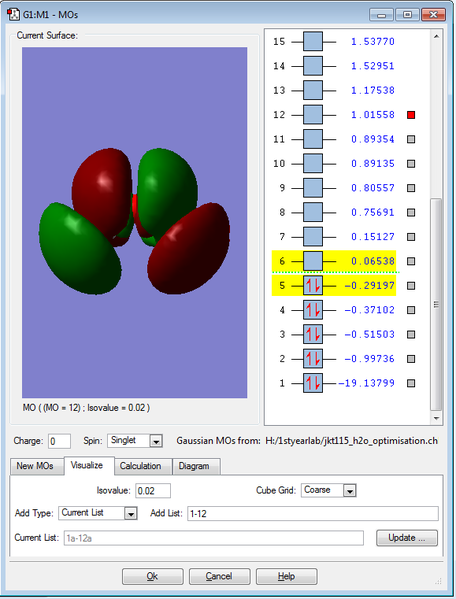
Task: Open Help for the MOs dialog
Action: pos(286,576)
